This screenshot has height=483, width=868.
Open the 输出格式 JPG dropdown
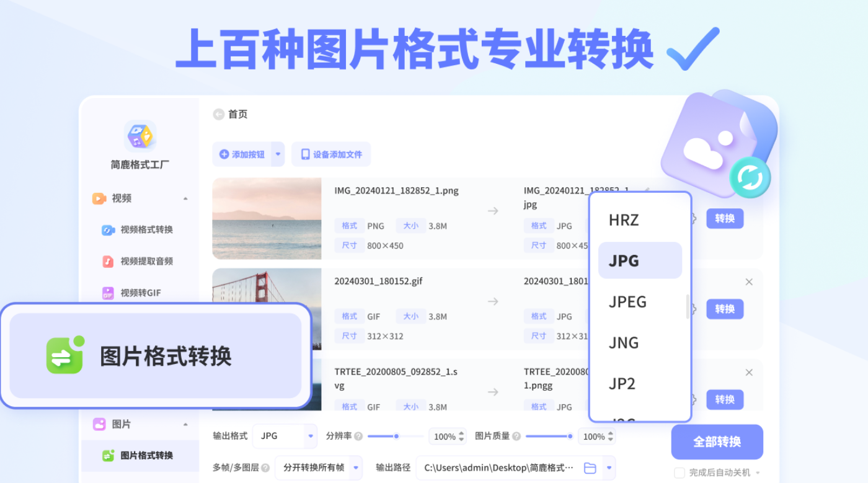(286, 436)
